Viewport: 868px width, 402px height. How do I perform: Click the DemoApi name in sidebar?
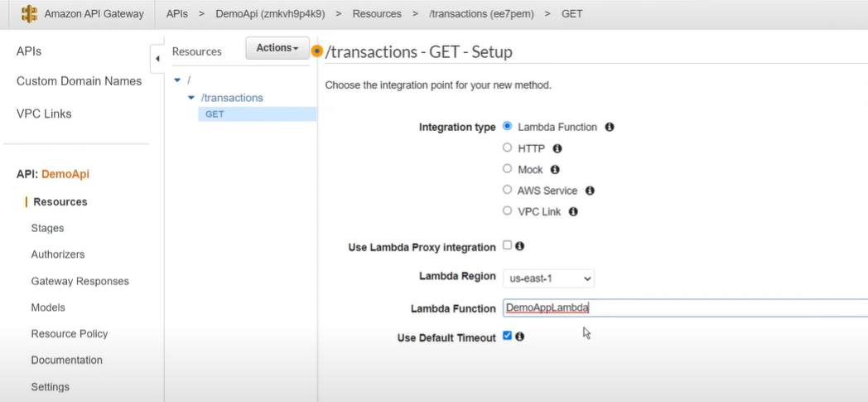(x=65, y=174)
